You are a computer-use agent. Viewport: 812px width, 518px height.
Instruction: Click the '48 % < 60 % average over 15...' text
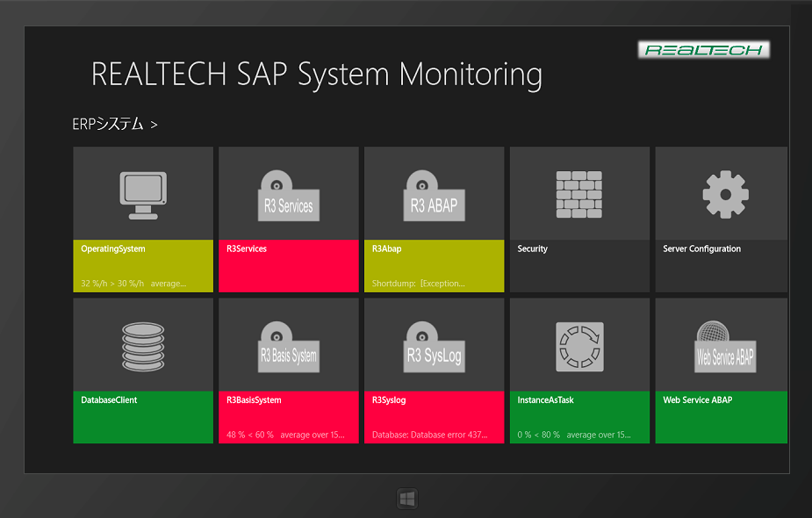[x=285, y=435]
